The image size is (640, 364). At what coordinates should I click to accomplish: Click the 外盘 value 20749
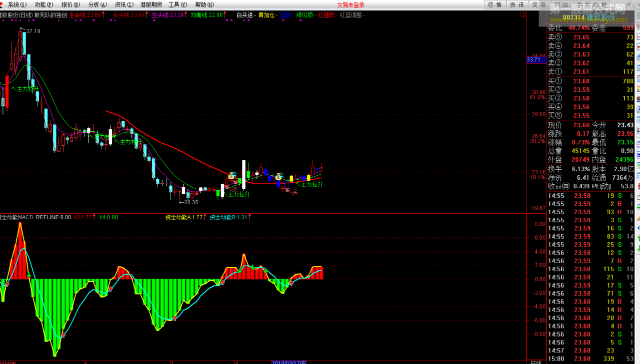[x=579, y=159]
